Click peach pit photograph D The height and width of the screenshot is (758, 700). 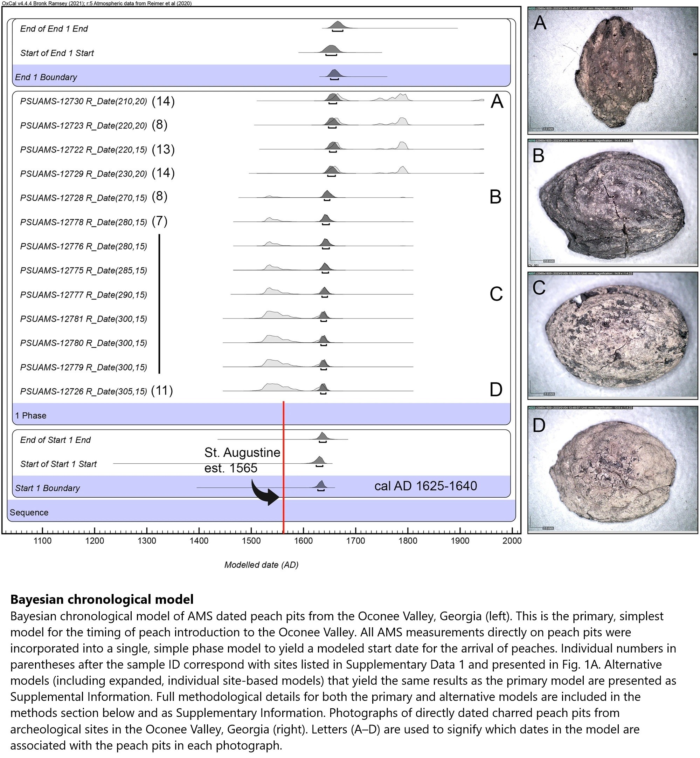coord(612,470)
